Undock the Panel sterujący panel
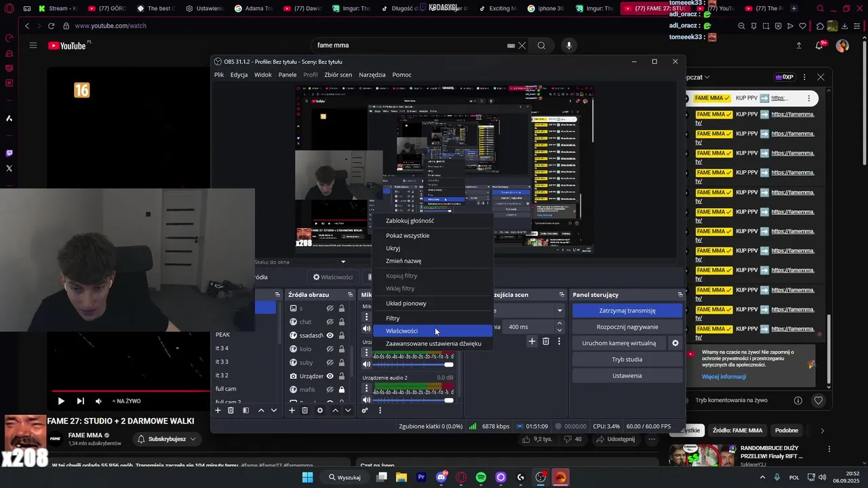 pyautogui.click(x=680, y=295)
